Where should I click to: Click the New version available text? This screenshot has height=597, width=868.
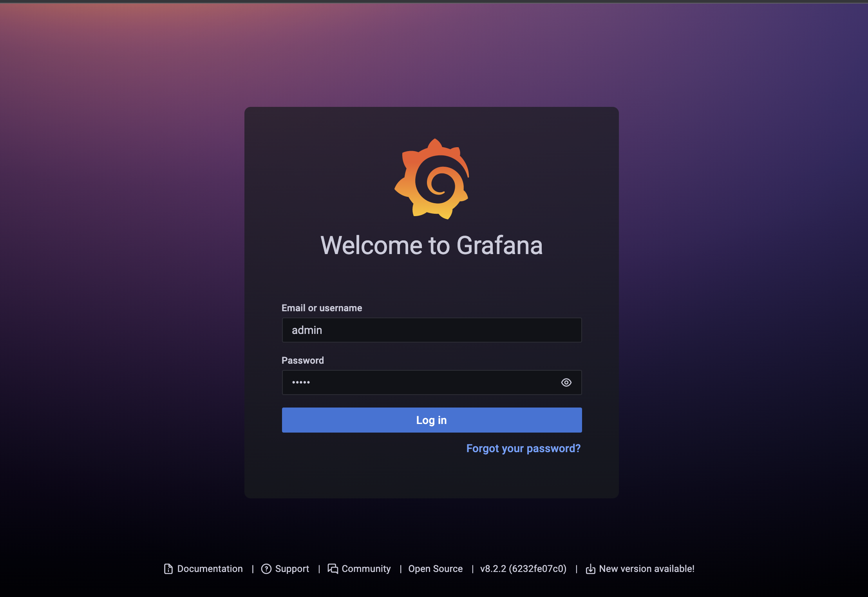click(x=646, y=569)
